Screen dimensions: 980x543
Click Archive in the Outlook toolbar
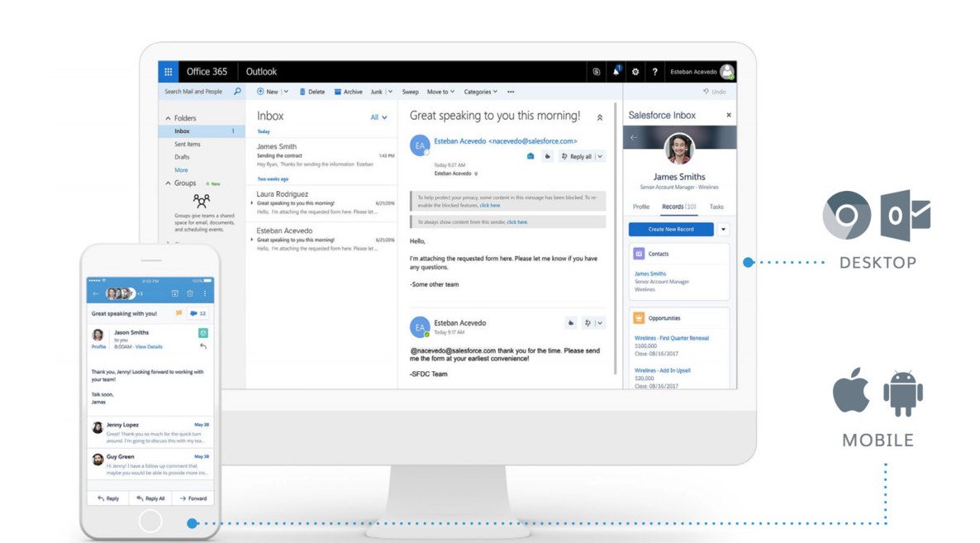[348, 92]
